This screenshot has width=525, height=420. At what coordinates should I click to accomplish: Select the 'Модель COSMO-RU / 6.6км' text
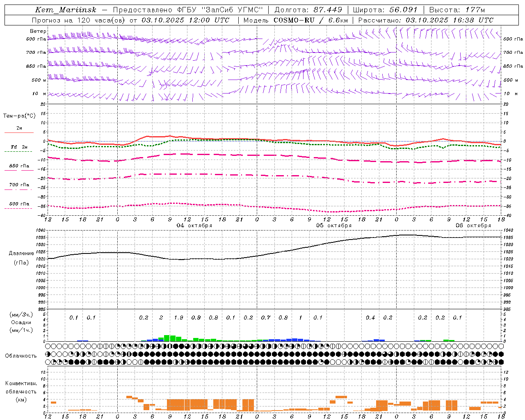point(296,20)
